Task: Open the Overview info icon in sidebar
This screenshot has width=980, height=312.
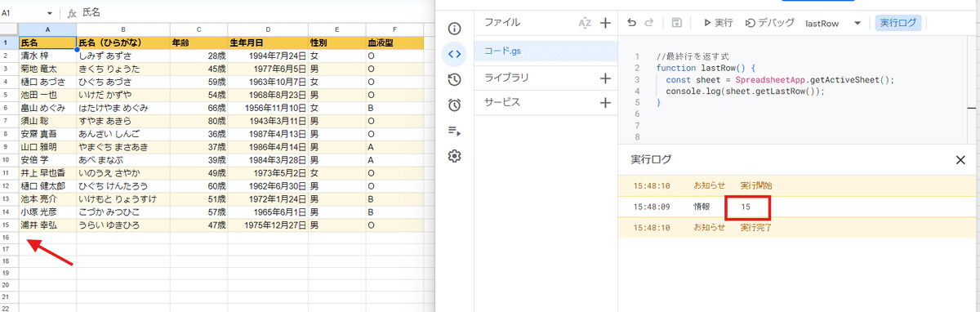Action: pos(455,29)
